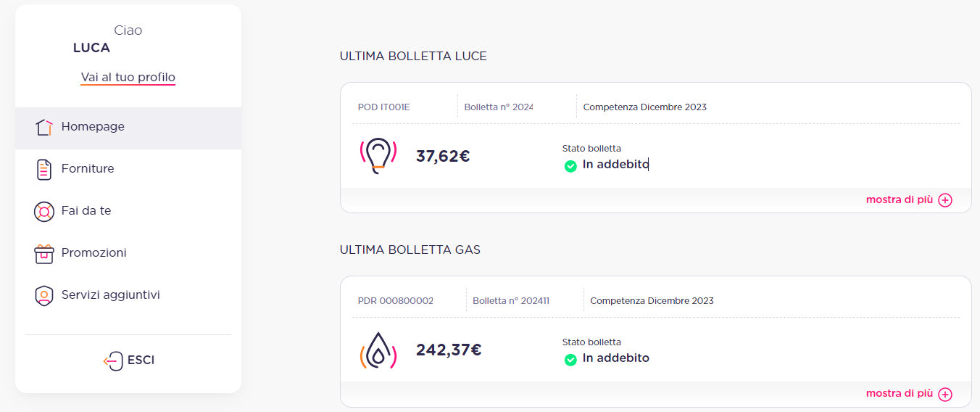Click the Servizi aggiuntivi shield icon
The height and width of the screenshot is (412, 980).
[x=44, y=296]
